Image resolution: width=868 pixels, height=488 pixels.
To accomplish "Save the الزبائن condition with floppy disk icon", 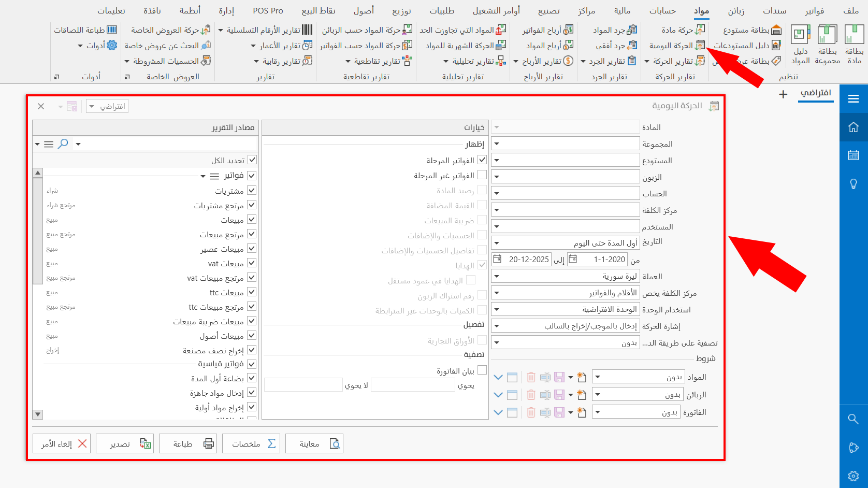I will (560, 395).
